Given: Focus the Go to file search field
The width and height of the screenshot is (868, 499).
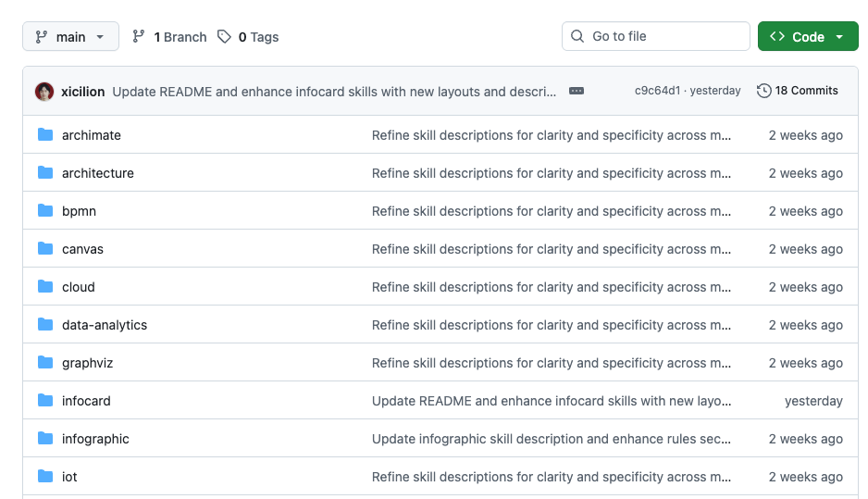Looking at the screenshot, I should click(x=656, y=36).
